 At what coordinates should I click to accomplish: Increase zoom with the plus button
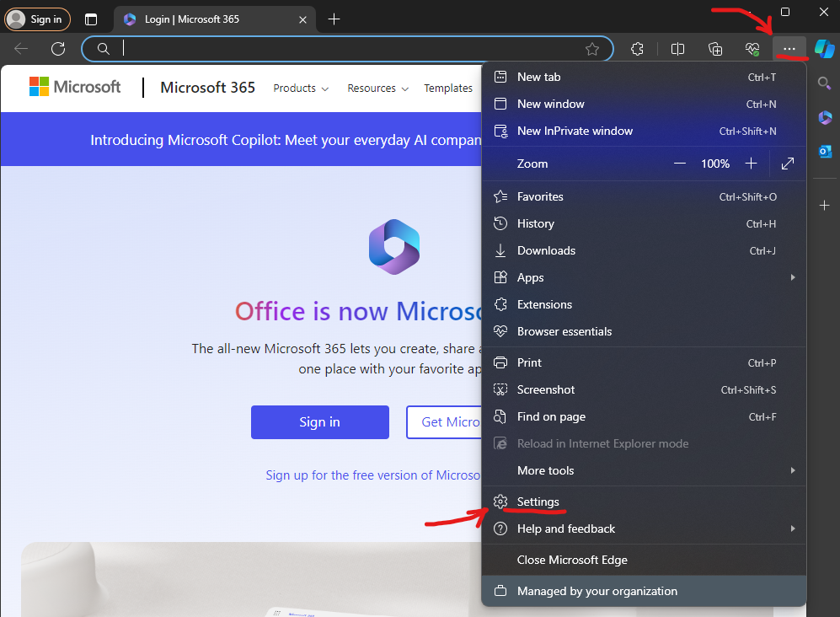point(751,164)
